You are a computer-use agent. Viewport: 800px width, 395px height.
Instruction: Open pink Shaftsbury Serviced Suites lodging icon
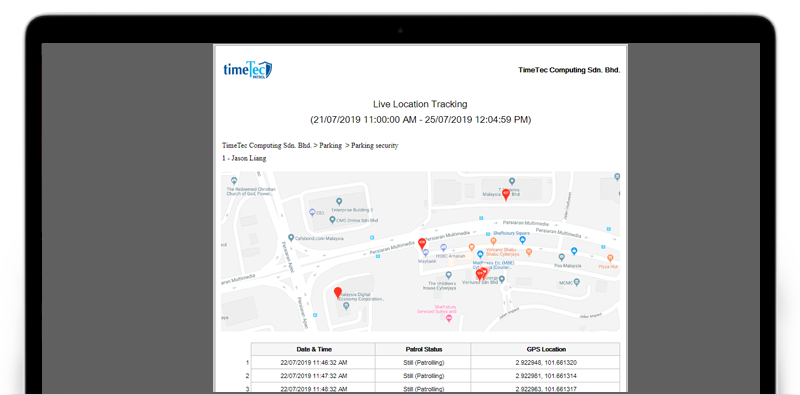tap(449, 318)
